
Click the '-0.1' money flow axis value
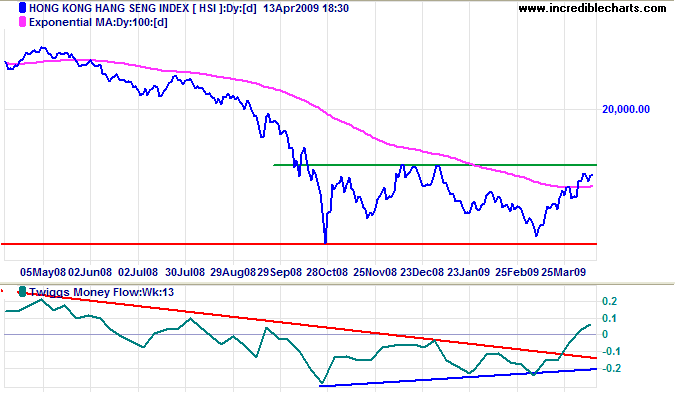(x=610, y=352)
